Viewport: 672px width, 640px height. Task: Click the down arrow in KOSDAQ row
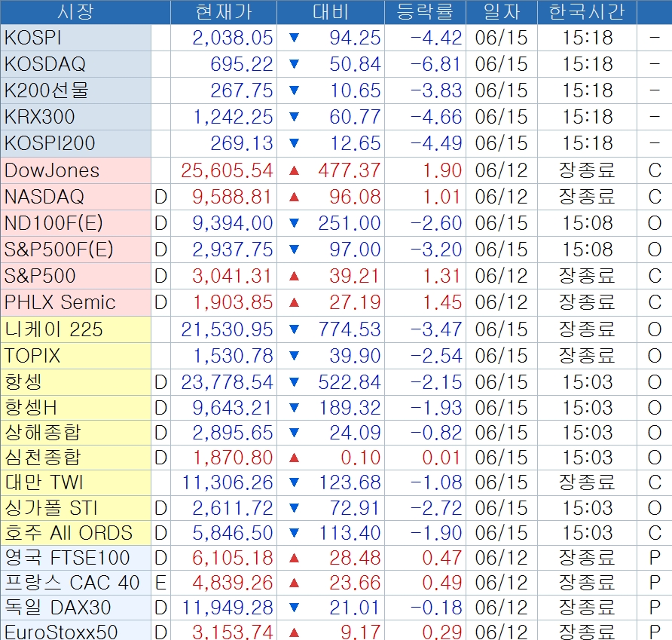[x=294, y=64]
